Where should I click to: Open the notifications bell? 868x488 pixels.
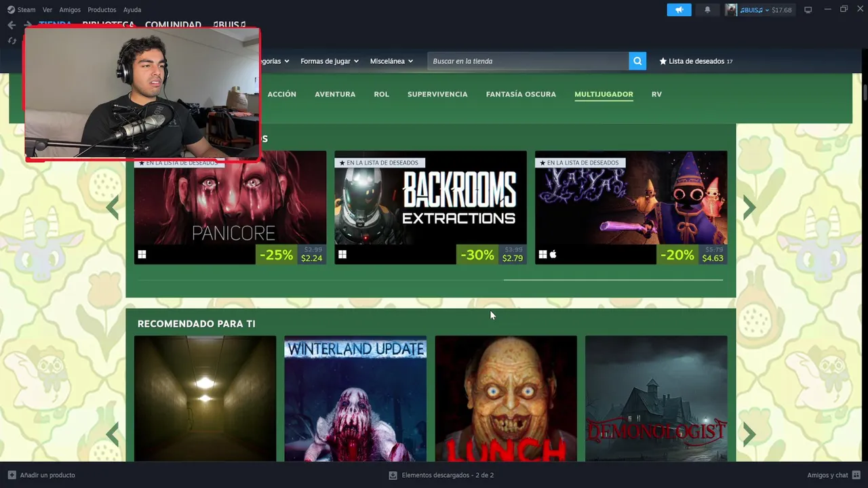click(x=707, y=9)
